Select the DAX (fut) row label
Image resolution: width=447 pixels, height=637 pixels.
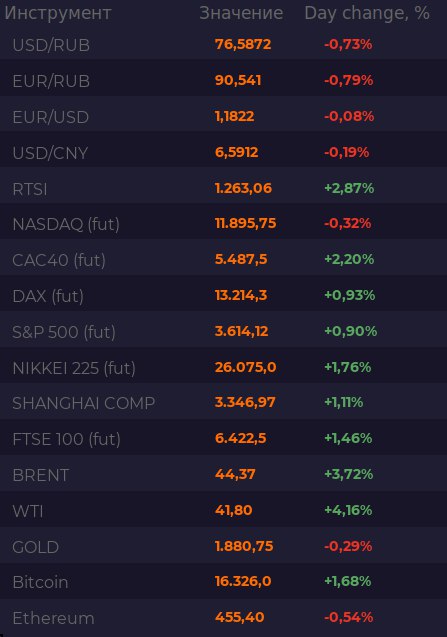pyautogui.click(x=48, y=296)
